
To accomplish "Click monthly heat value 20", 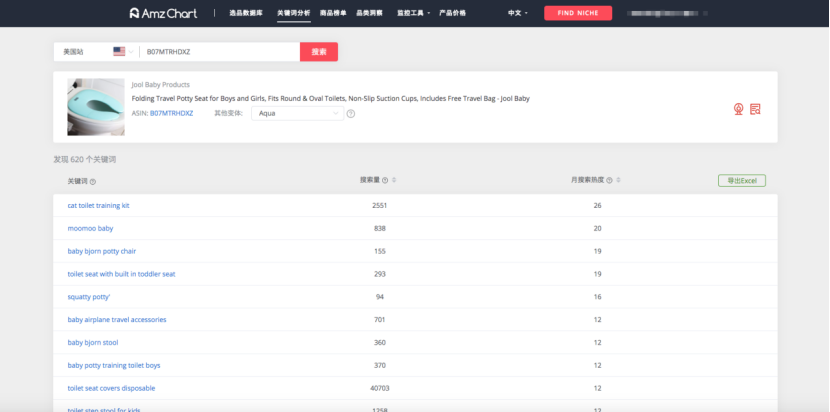I will (x=598, y=228).
